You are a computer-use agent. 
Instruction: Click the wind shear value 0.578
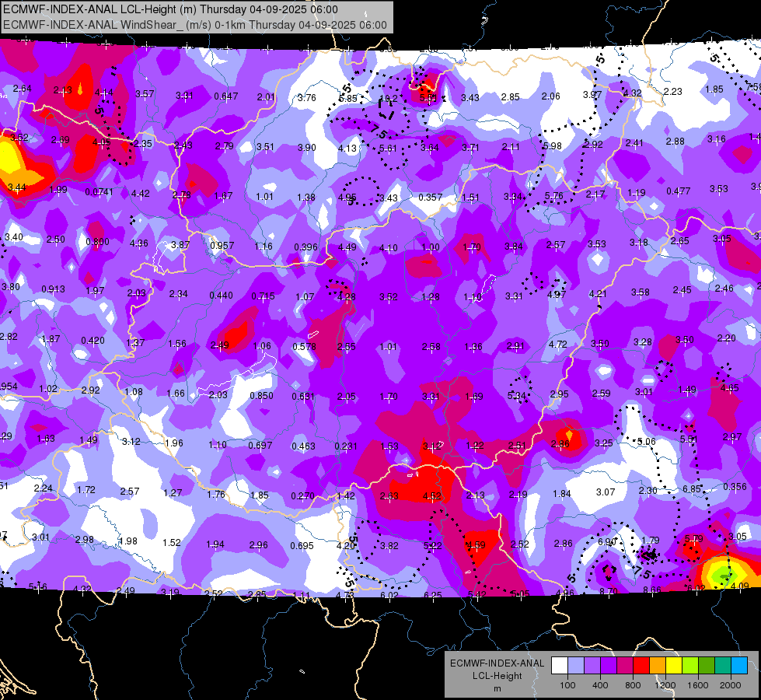[304, 346]
